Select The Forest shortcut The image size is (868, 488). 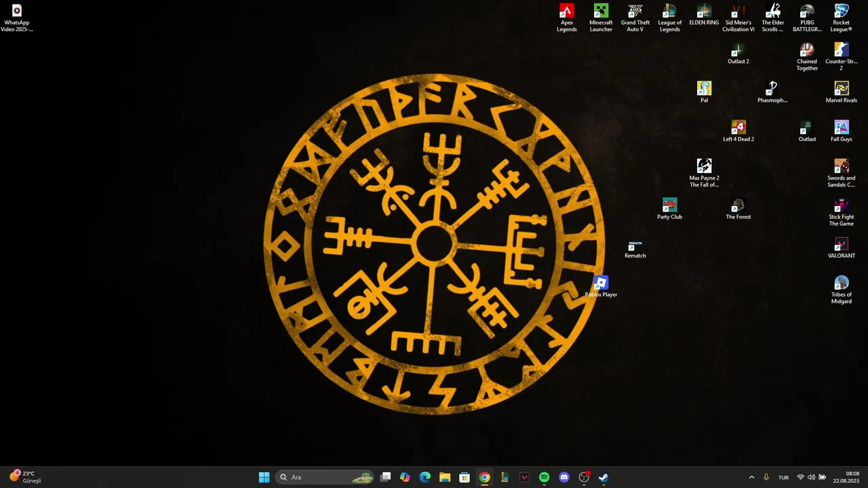pos(738,209)
